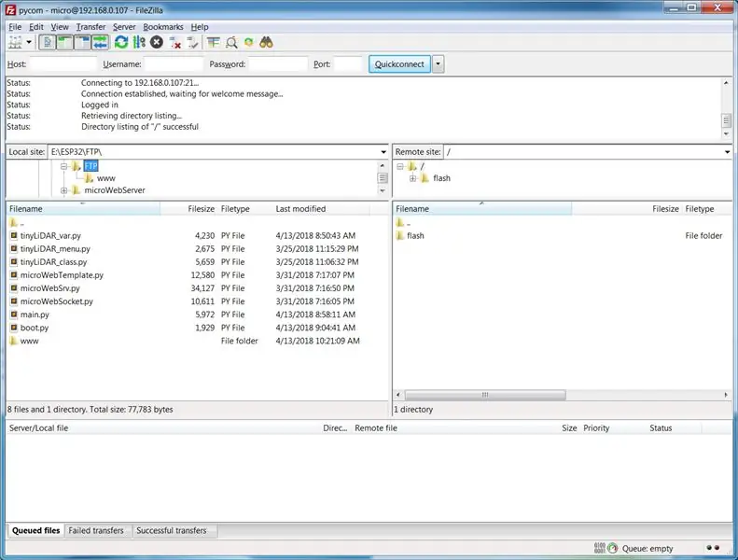Open the File menu
Viewport: 738px width, 560px height.
point(15,27)
